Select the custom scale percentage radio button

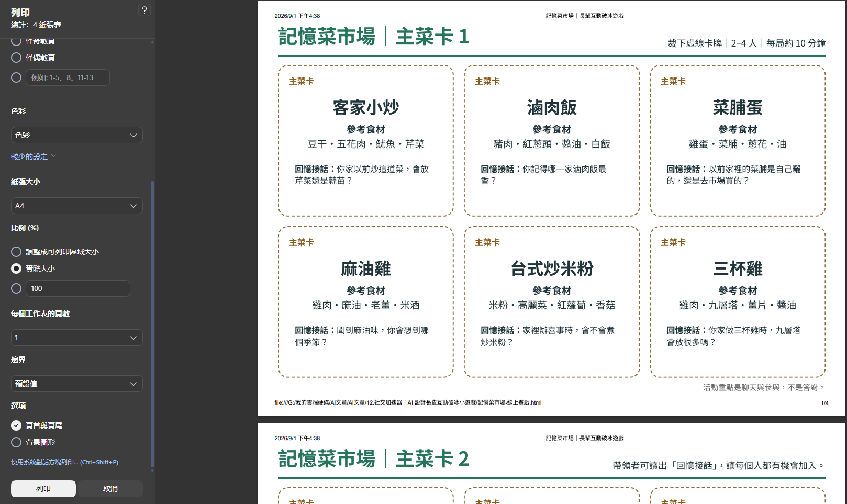(16, 288)
